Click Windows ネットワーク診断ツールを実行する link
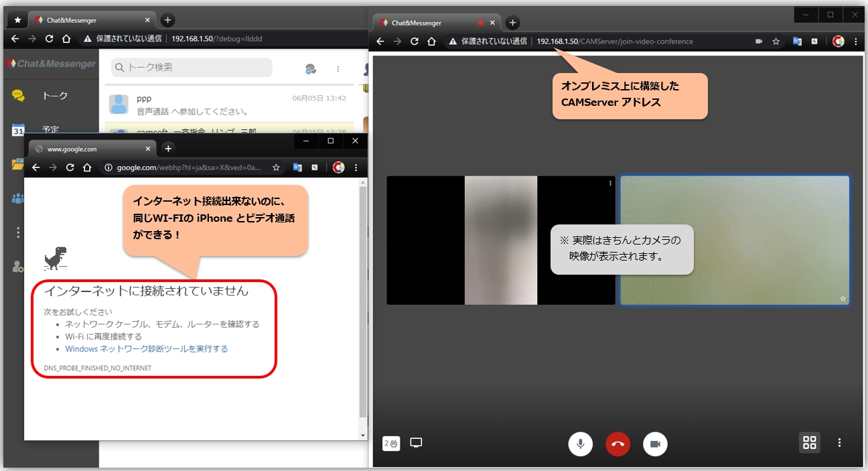 pos(146,349)
